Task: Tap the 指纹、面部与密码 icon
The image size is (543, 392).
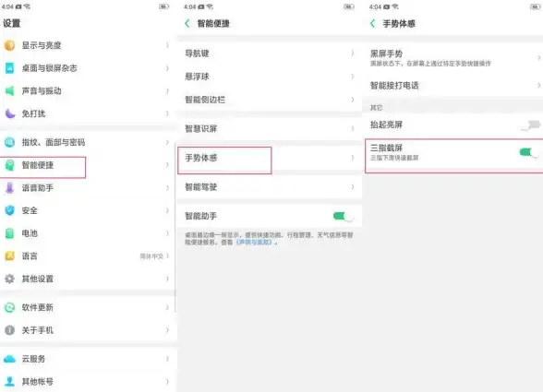Action: (9, 142)
